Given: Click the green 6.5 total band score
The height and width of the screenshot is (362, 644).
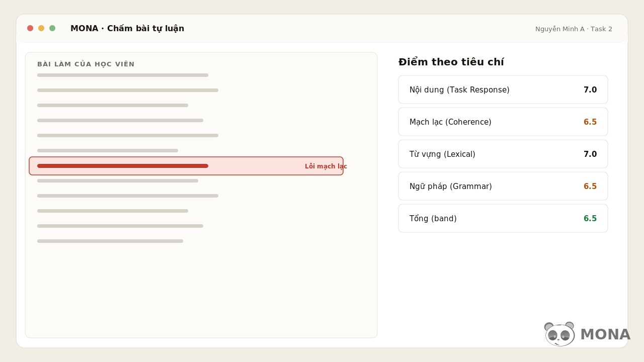Looking at the screenshot, I should pos(590,219).
